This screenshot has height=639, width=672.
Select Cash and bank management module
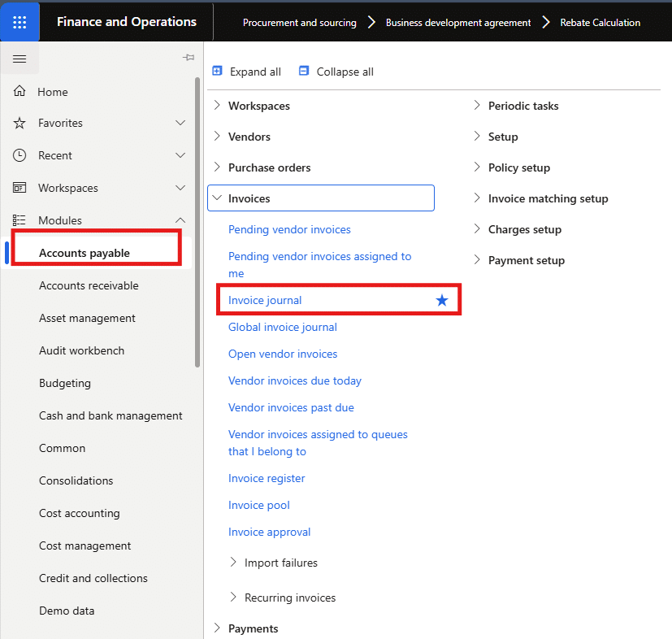(111, 415)
